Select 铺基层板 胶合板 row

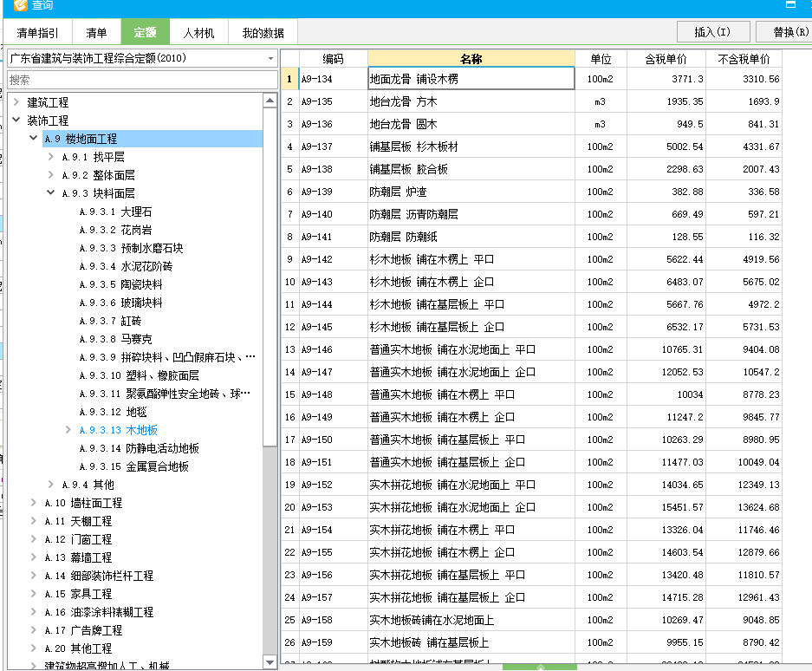point(531,169)
